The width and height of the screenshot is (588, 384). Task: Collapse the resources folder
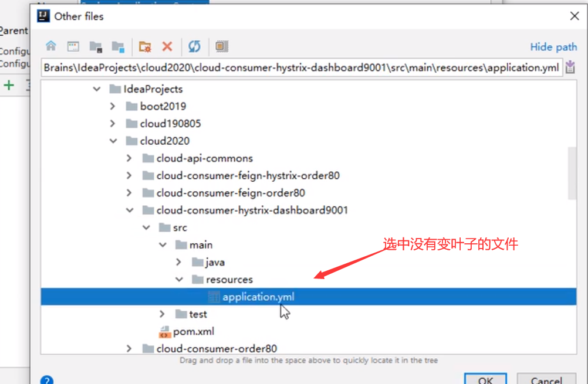(179, 280)
